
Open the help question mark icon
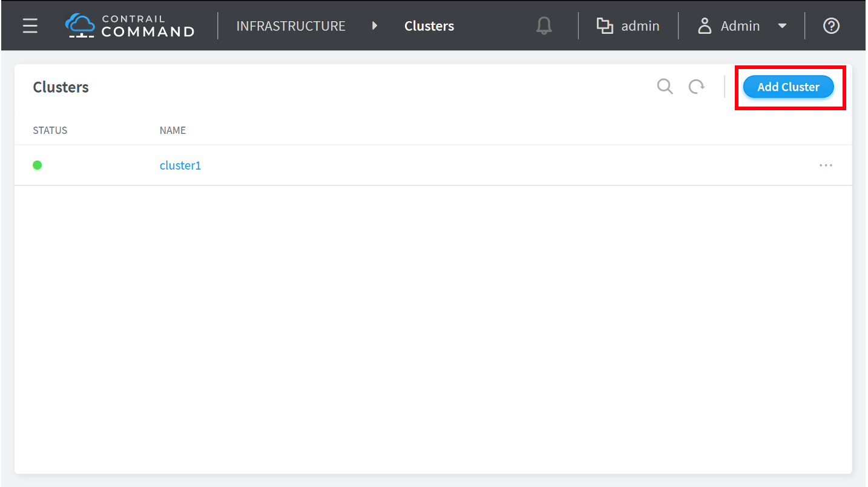[832, 26]
